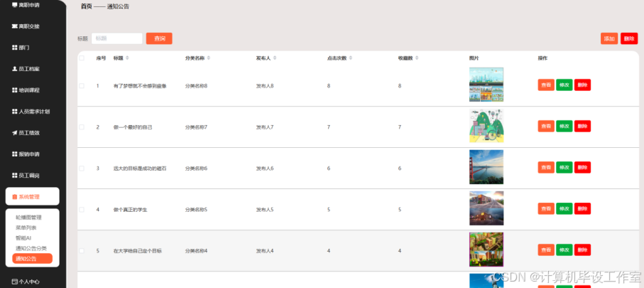The width and height of the screenshot is (644, 288).
Task: Sort the table by 标题 column
Action: tap(127, 58)
